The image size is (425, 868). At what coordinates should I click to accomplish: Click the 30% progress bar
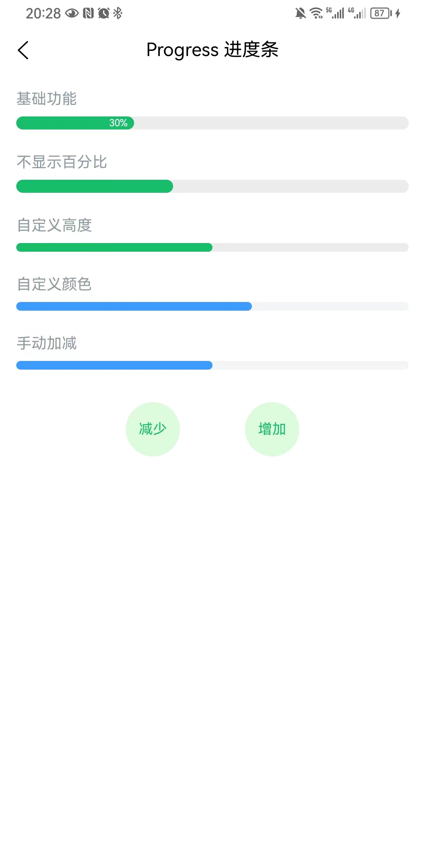212,123
